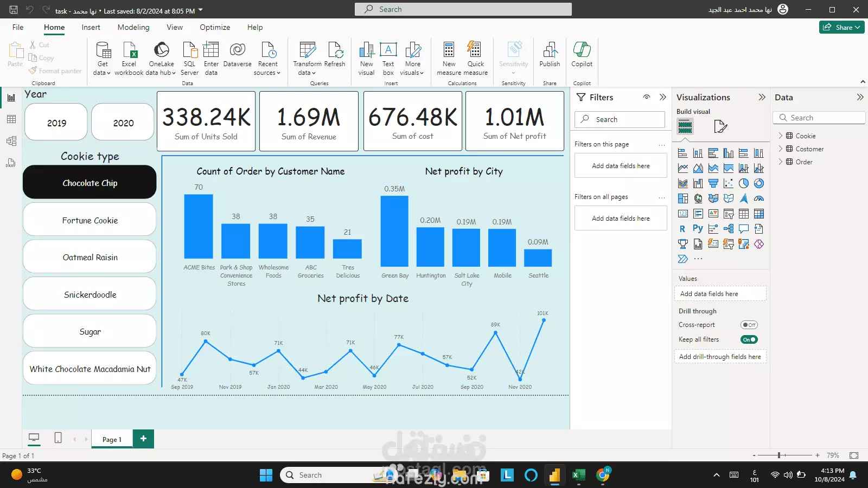Open the Help tab
Screen dimensions: 868x488
[255, 27]
